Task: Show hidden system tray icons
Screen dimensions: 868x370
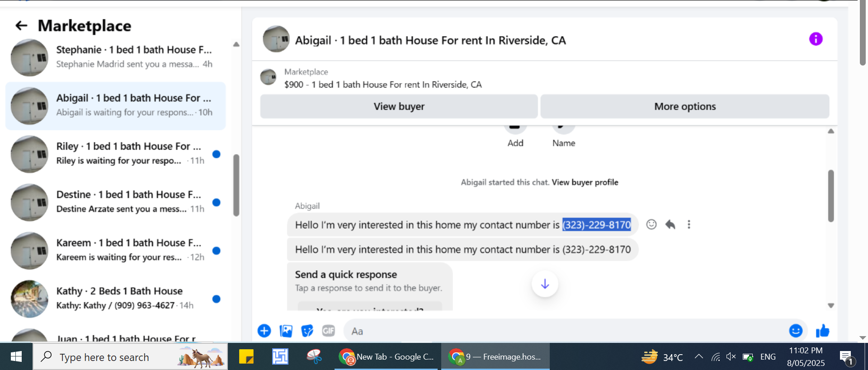Action: point(698,357)
